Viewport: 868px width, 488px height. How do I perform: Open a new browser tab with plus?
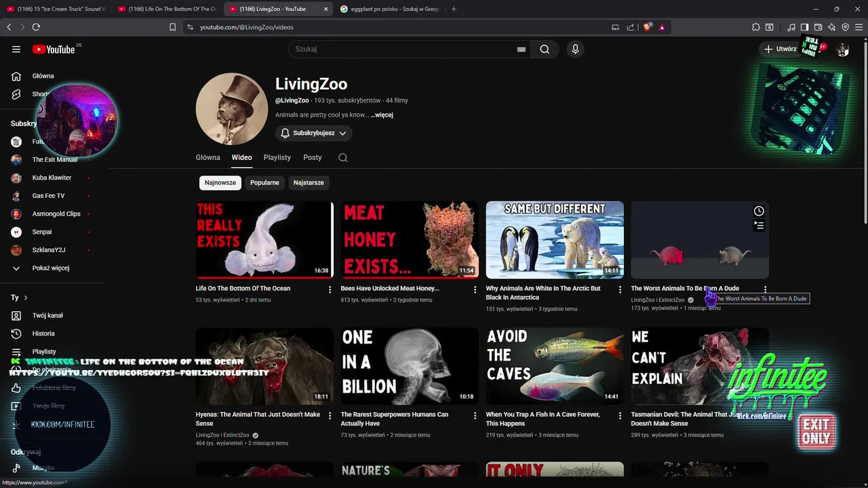454,9
